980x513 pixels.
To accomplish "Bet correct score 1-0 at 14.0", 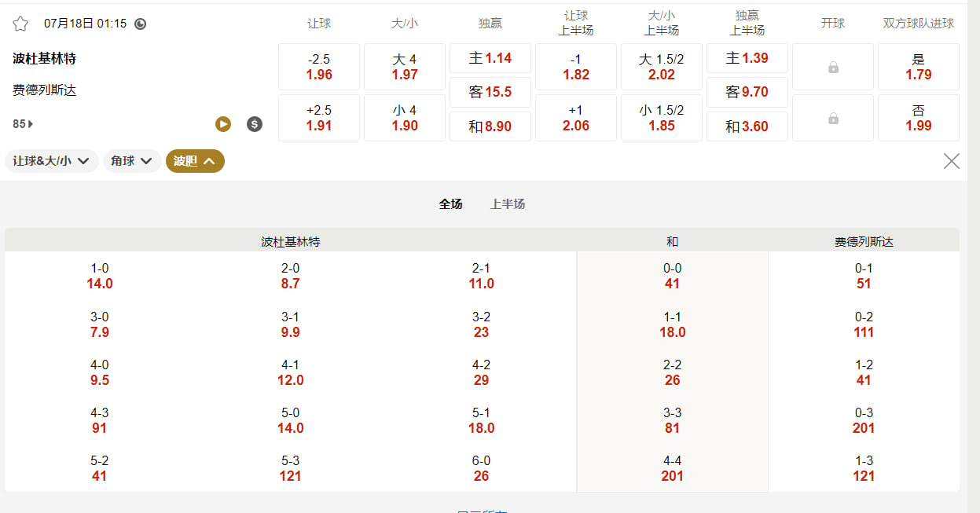I will tap(100, 276).
